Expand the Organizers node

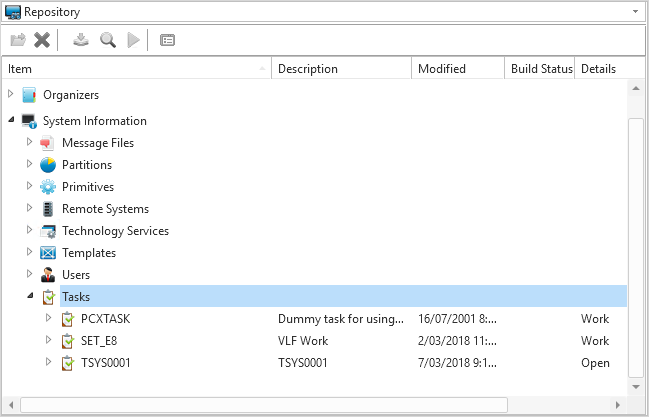[11, 94]
